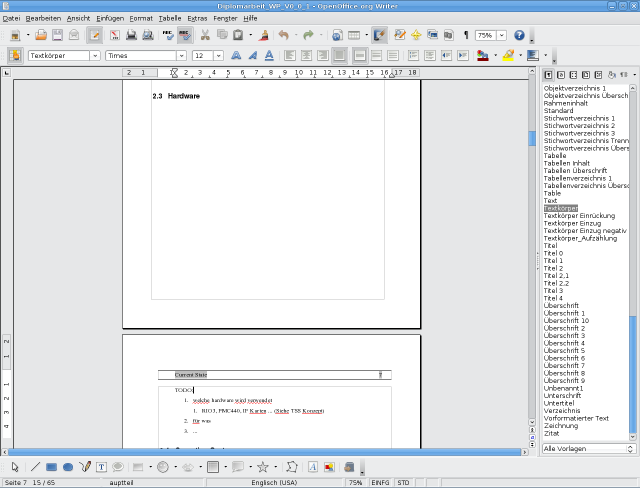Select the Standard paragraph style
The width and height of the screenshot is (640, 488).
point(558,111)
